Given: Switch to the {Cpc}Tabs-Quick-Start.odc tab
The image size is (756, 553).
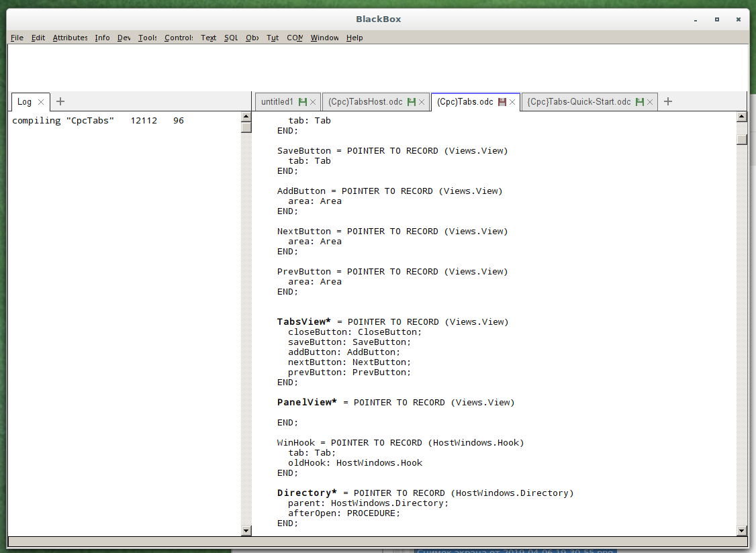Looking at the screenshot, I should pyautogui.click(x=579, y=102).
